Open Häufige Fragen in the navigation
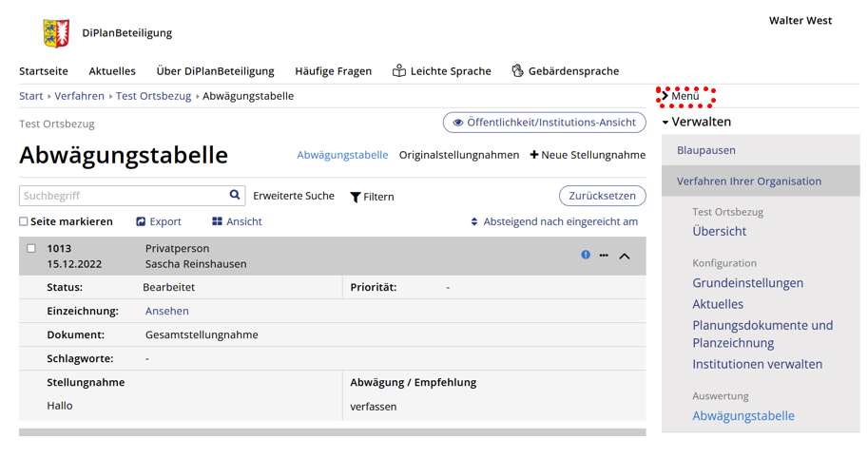Viewport: 868px width, 458px height. point(333,71)
